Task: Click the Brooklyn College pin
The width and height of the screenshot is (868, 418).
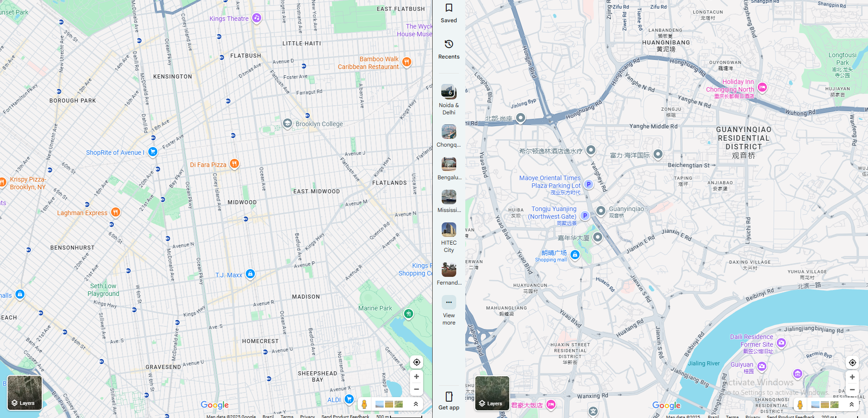Action: pos(287,123)
